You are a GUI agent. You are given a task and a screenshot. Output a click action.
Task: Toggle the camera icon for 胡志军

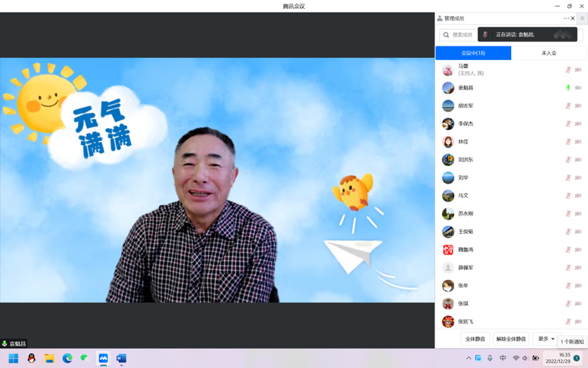click(x=578, y=106)
